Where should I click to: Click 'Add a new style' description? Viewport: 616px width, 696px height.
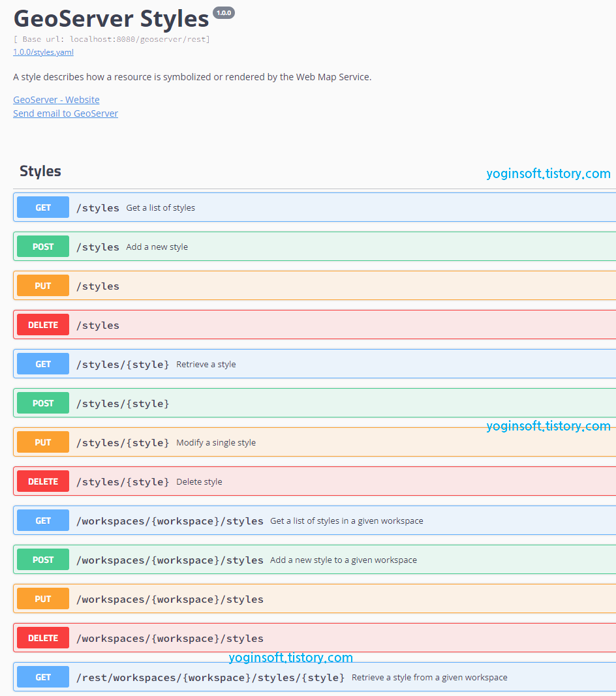click(x=157, y=247)
